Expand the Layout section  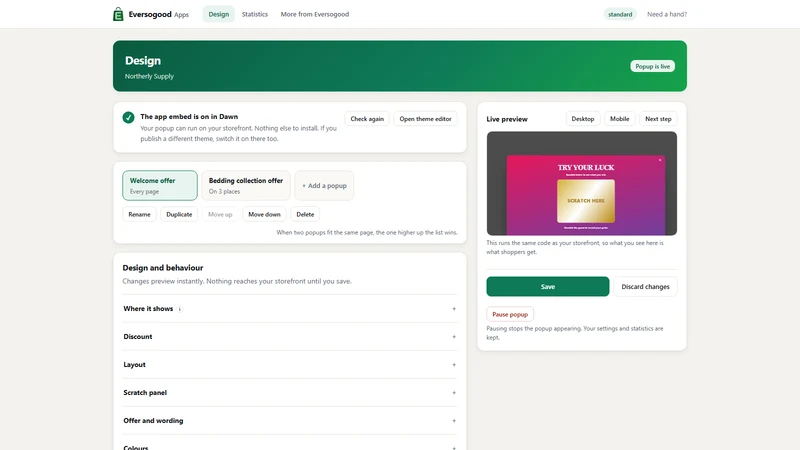click(290, 365)
